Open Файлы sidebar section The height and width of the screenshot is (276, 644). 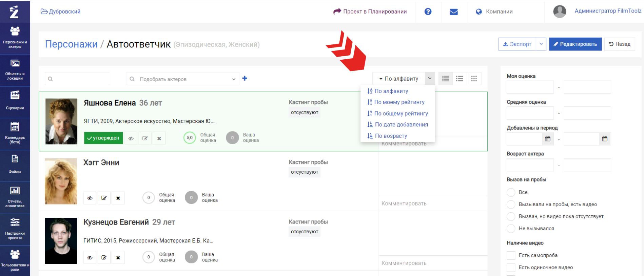[15, 166]
